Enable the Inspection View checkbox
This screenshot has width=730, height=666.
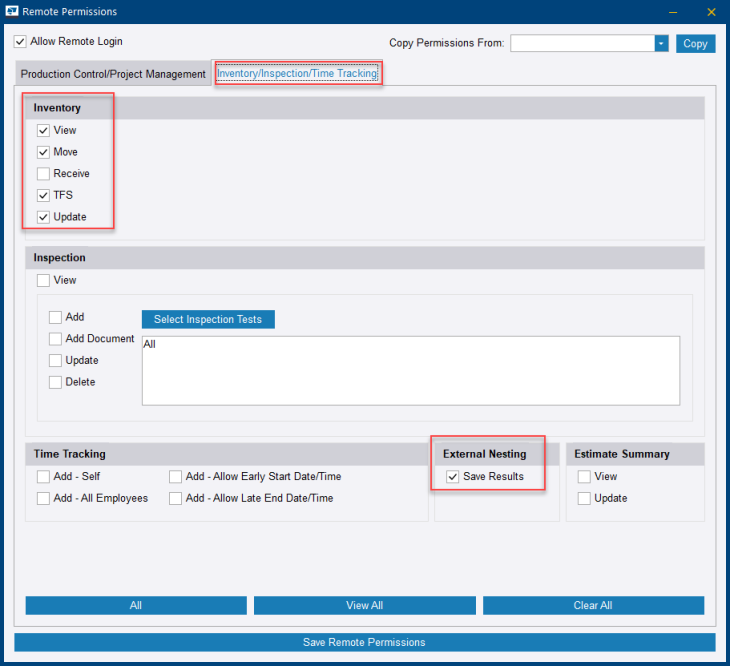[43, 281]
